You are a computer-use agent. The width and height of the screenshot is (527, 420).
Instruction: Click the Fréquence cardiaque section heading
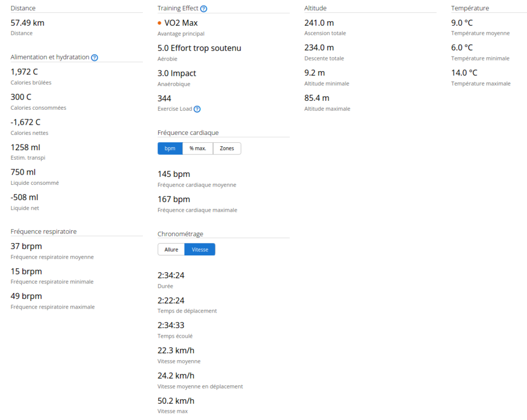pyautogui.click(x=188, y=133)
